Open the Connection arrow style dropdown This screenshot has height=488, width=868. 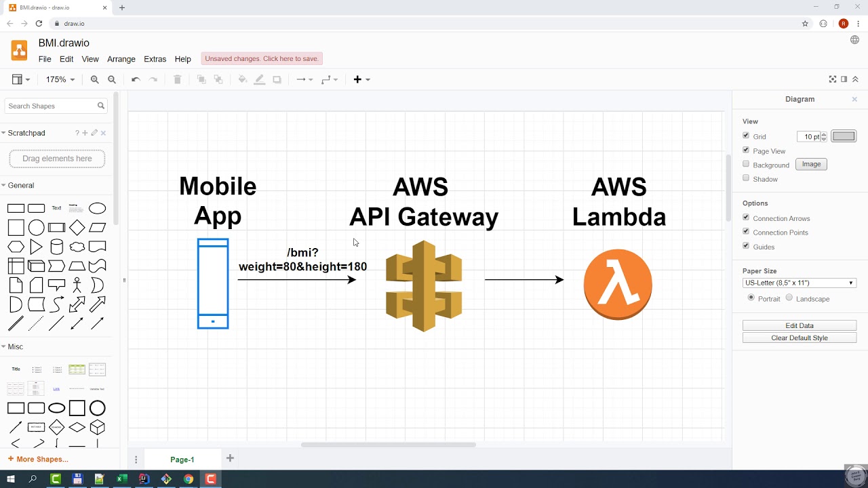pyautogui.click(x=304, y=79)
